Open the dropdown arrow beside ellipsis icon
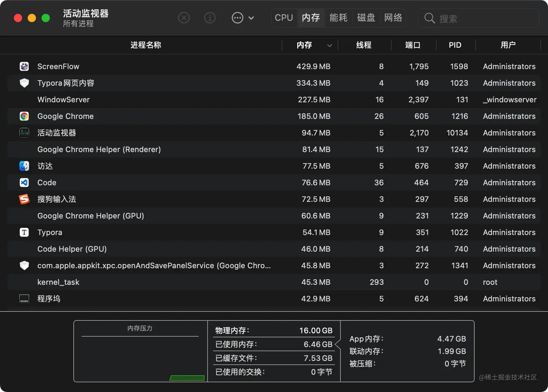Viewport: 548px width, 392px height. click(251, 18)
